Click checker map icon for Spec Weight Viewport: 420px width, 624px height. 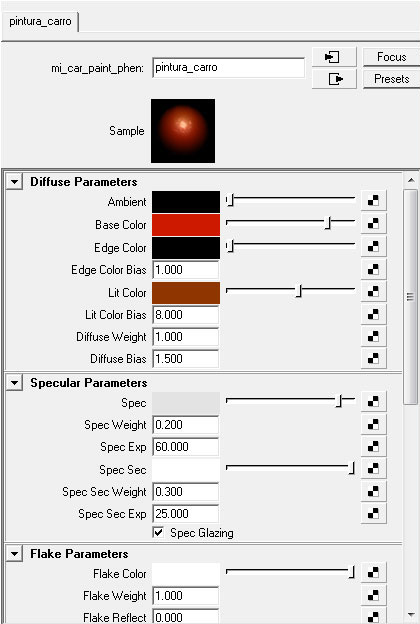coord(373,425)
